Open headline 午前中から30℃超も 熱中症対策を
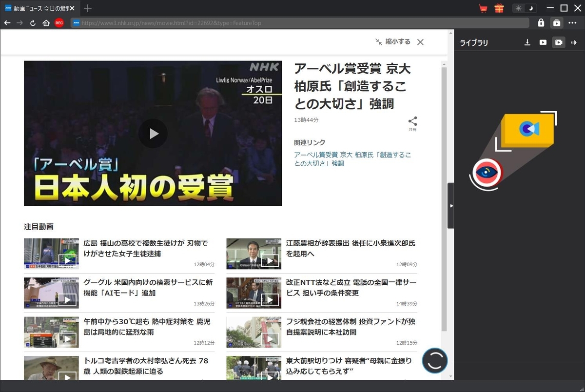Image resolution: width=585 pixels, height=392 pixels. (147, 327)
